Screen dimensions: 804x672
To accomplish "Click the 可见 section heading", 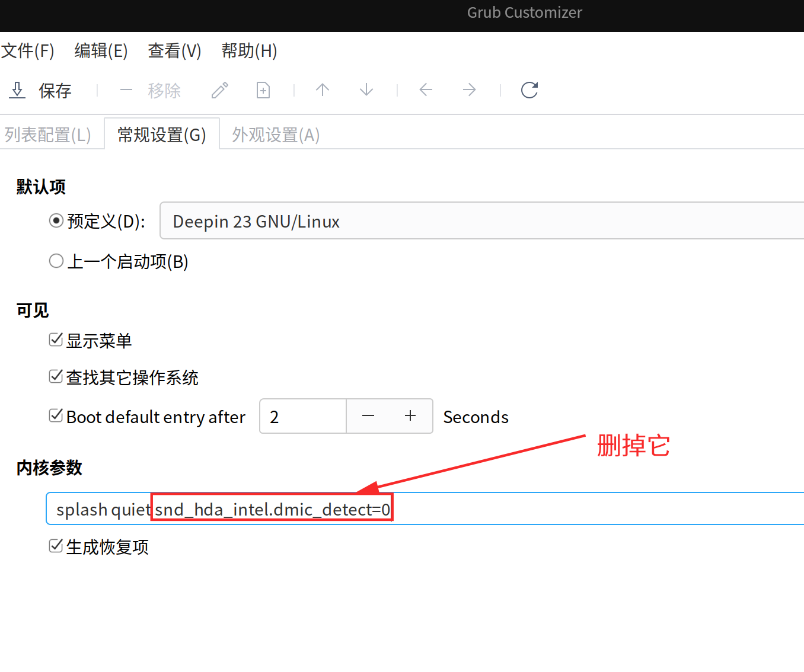I will tap(33, 311).
